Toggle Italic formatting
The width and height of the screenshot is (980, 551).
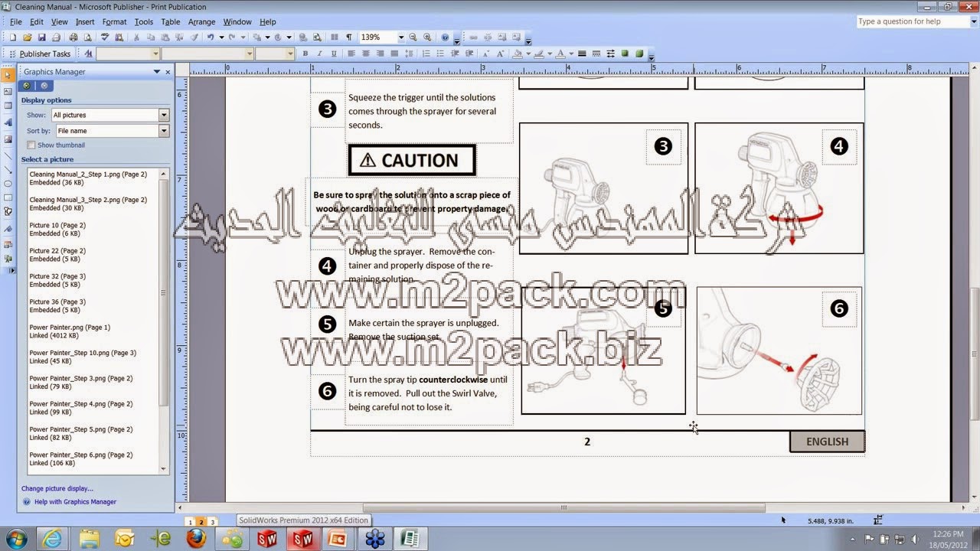(x=318, y=54)
